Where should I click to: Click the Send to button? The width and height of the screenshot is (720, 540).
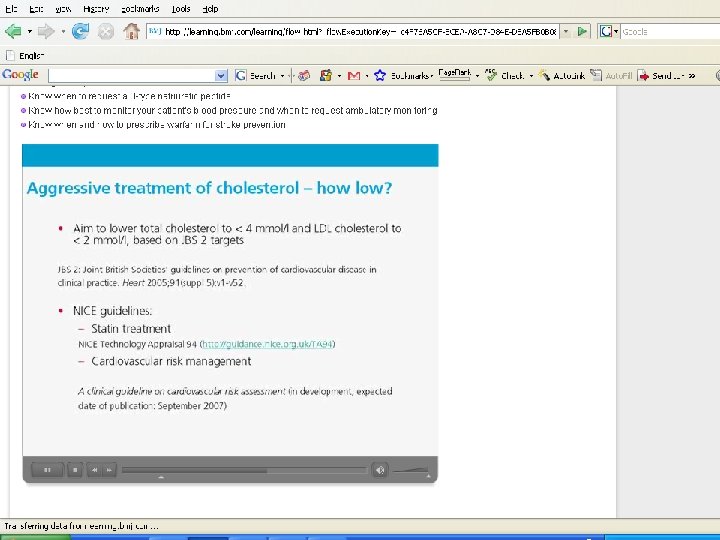[661, 76]
